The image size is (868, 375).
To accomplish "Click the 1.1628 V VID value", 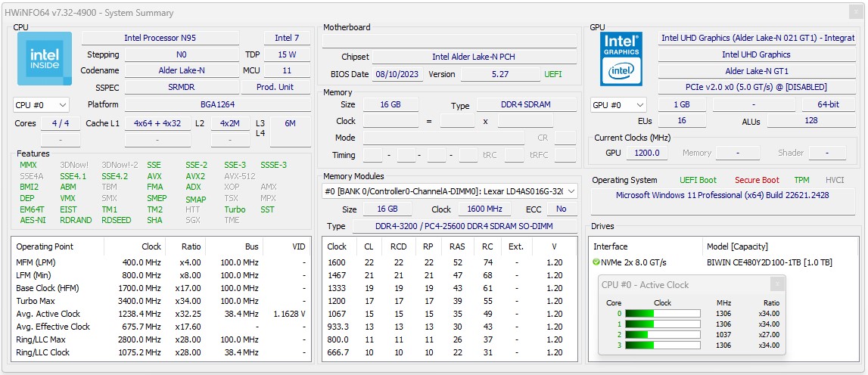I will tap(290, 315).
